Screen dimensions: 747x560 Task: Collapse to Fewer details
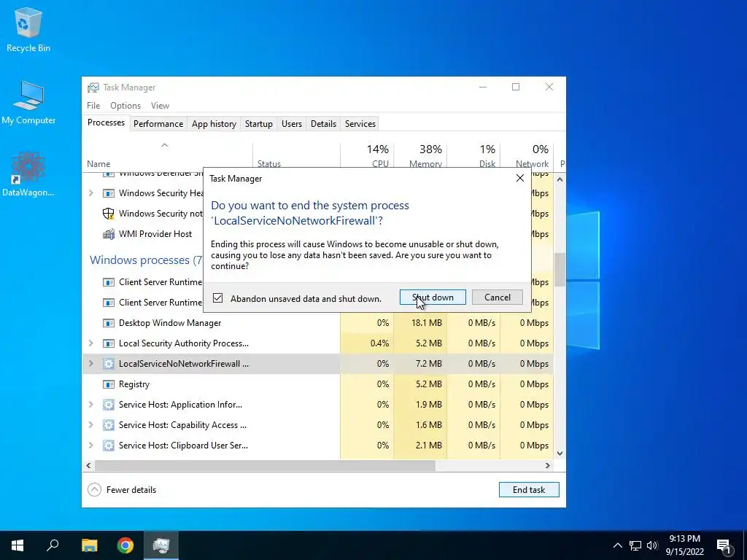122,489
